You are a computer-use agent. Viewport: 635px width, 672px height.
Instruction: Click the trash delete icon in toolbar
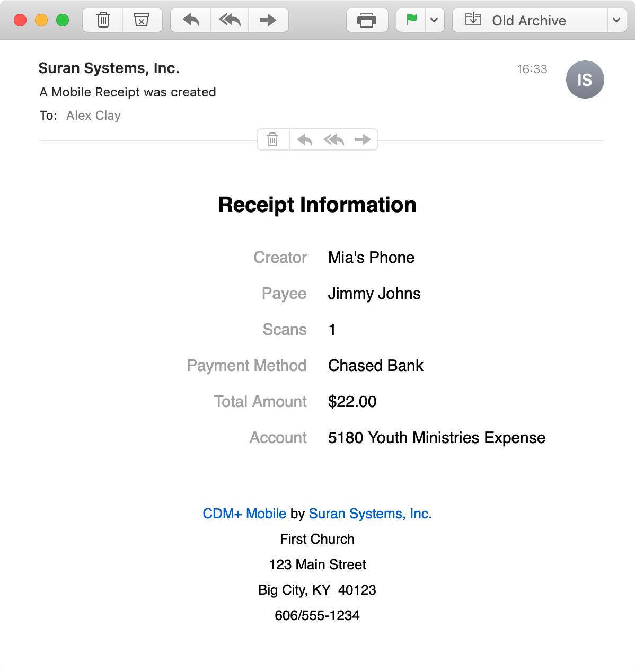click(x=103, y=21)
